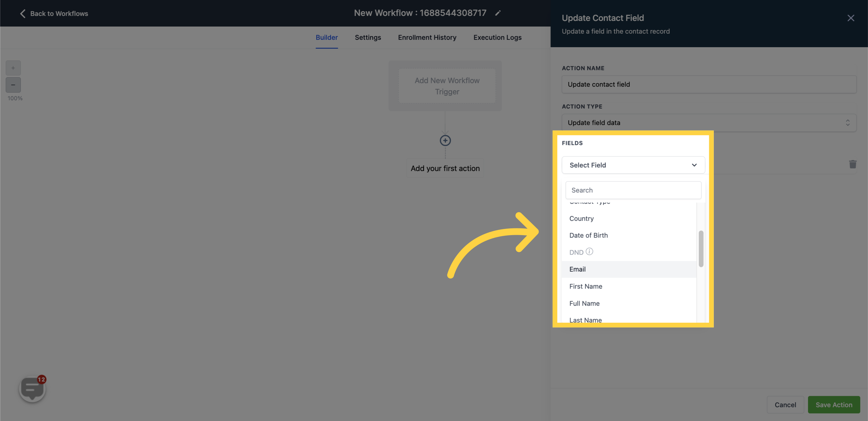Click the Cancel button

pyautogui.click(x=785, y=404)
